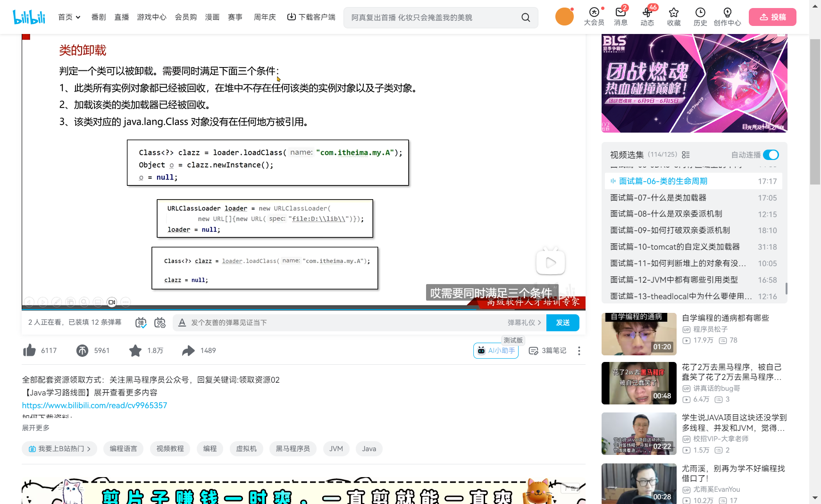Open 尤雨溪 recommended video title

[733, 473]
